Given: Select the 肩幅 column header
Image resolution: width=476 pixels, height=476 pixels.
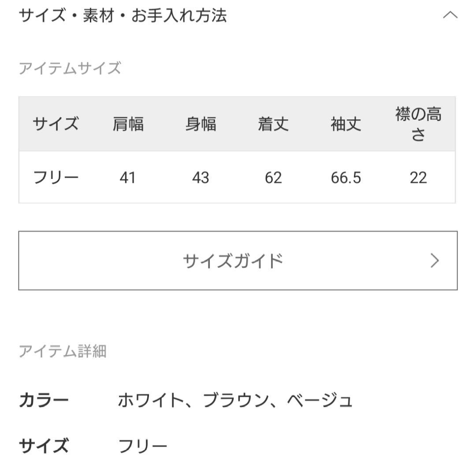Looking at the screenshot, I should click(128, 124).
